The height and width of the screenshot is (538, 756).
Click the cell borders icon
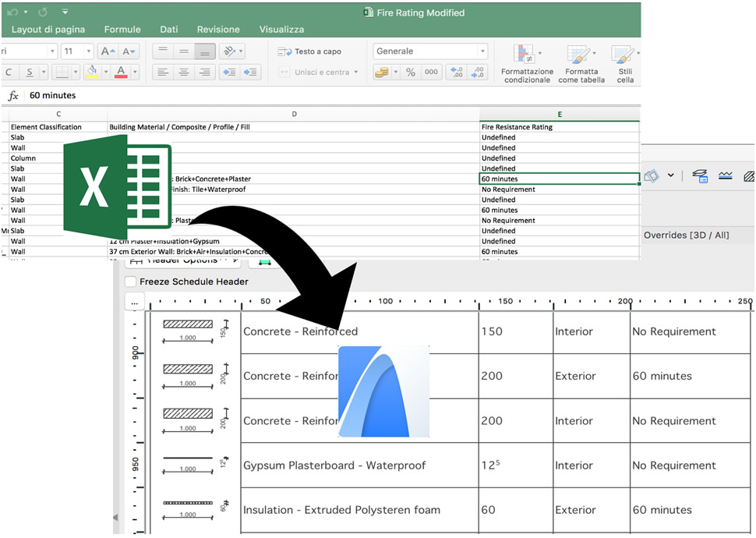[x=62, y=72]
